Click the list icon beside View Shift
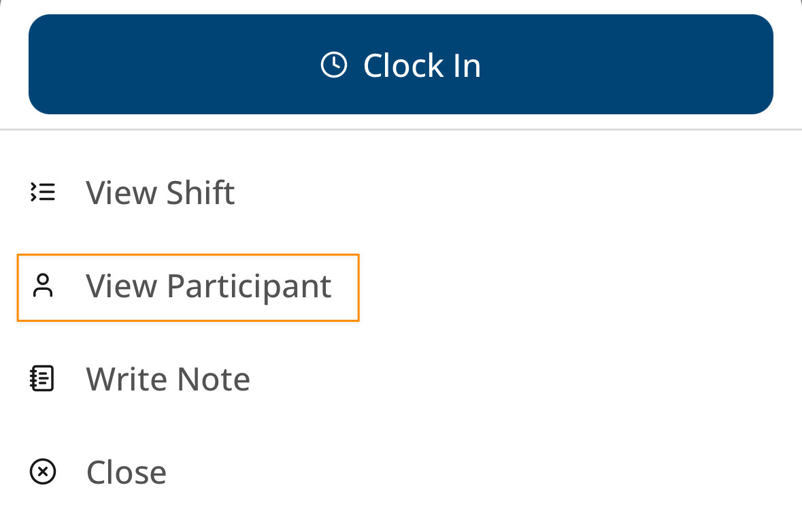 click(44, 193)
